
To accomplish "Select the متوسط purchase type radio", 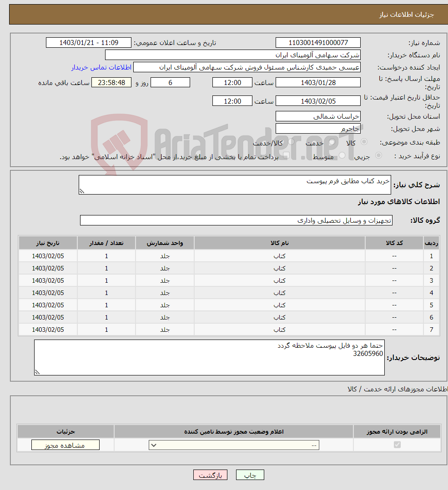I will [x=342, y=155].
